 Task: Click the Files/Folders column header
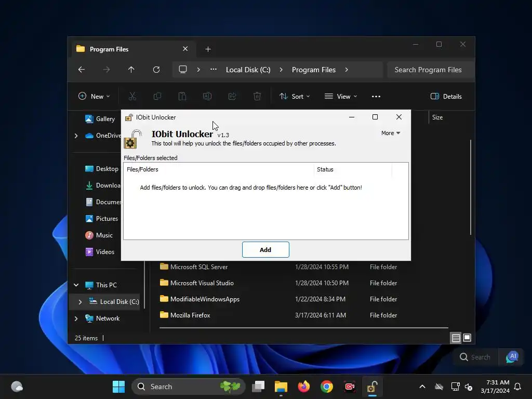tap(219, 169)
